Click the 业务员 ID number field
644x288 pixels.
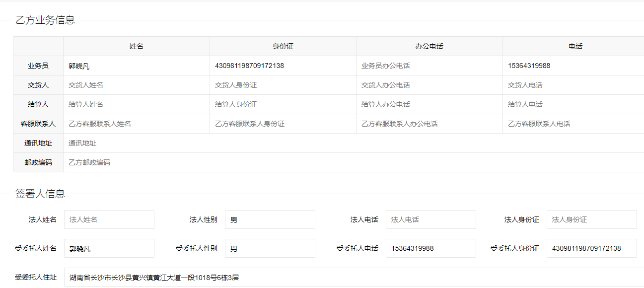(x=283, y=66)
